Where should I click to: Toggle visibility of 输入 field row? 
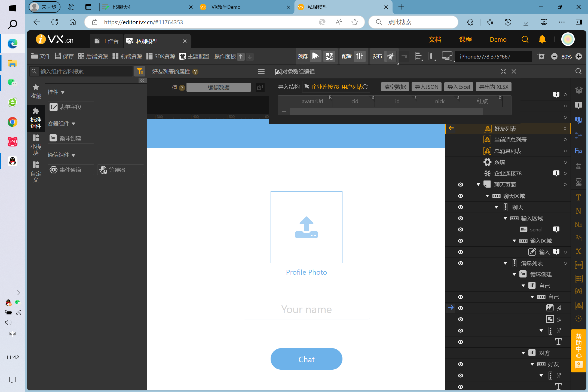tap(460, 252)
